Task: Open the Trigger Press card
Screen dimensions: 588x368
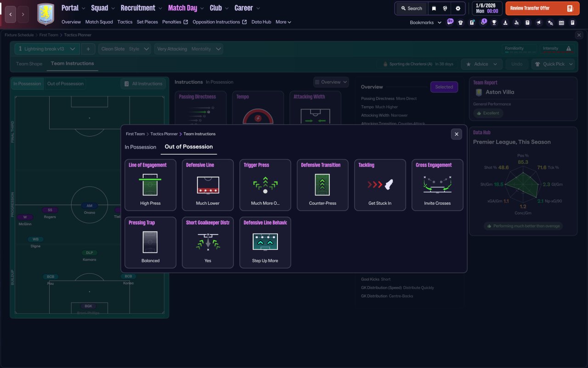Action: 265,185
